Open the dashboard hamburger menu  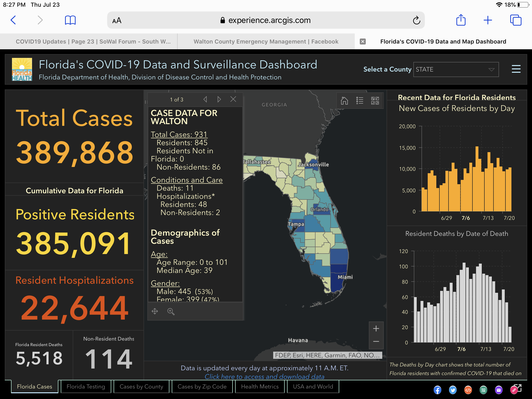516,69
